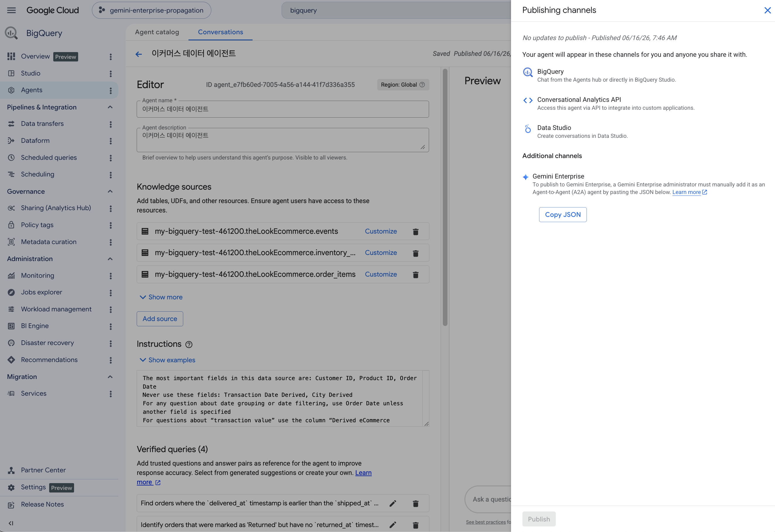Image resolution: width=775 pixels, height=532 pixels.
Task: Open more options for Scheduled queries
Action: click(x=111, y=158)
